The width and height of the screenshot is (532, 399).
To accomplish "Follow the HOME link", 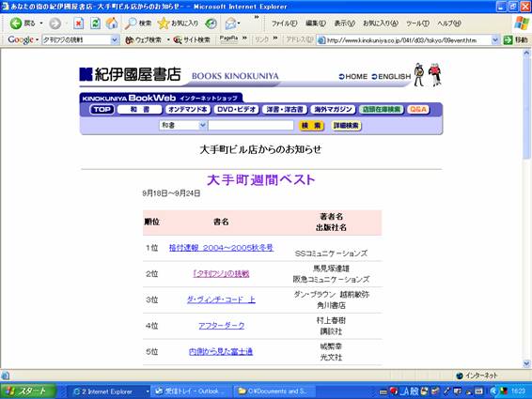I will [x=353, y=77].
